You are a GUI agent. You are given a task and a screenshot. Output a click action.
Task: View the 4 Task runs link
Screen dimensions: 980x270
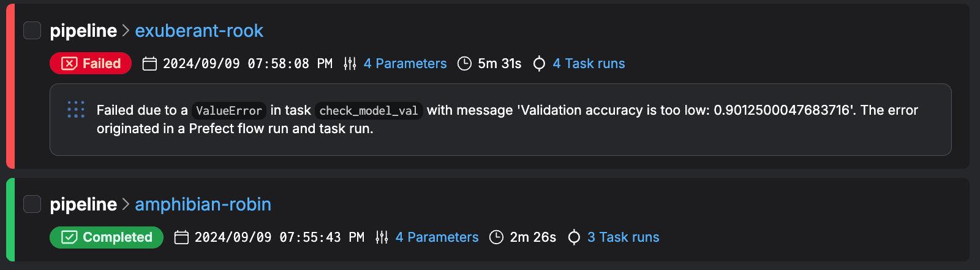(x=589, y=64)
